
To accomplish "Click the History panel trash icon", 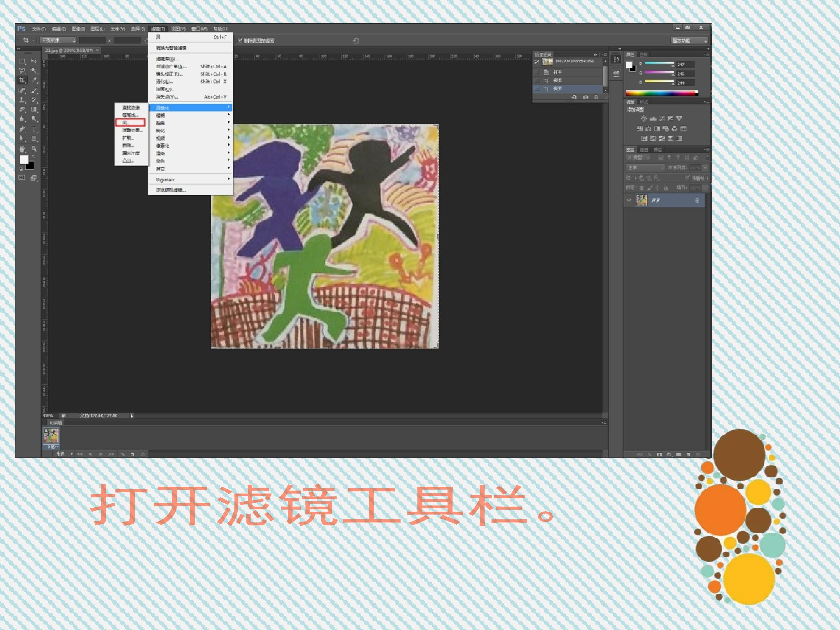I will click(x=596, y=97).
